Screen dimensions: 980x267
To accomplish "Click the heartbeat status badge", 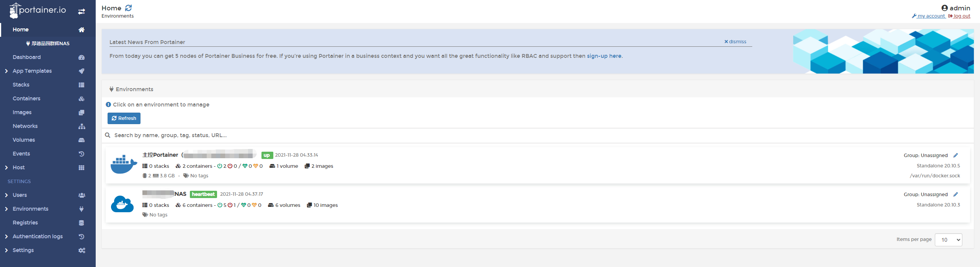I will click(x=203, y=195).
